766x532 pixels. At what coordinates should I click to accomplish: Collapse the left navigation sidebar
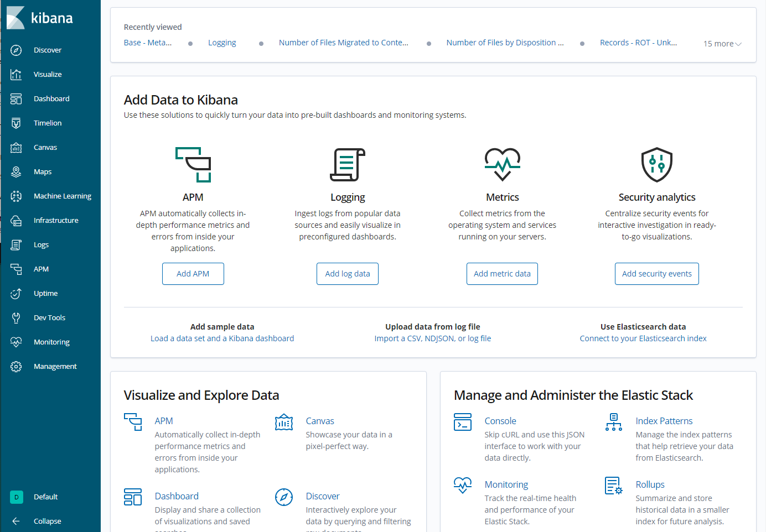(x=47, y=521)
